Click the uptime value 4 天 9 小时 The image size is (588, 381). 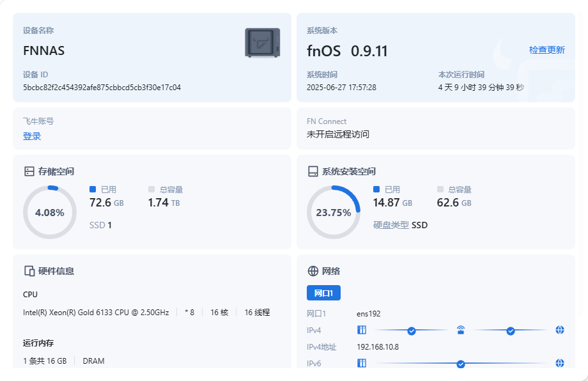[481, 88]
